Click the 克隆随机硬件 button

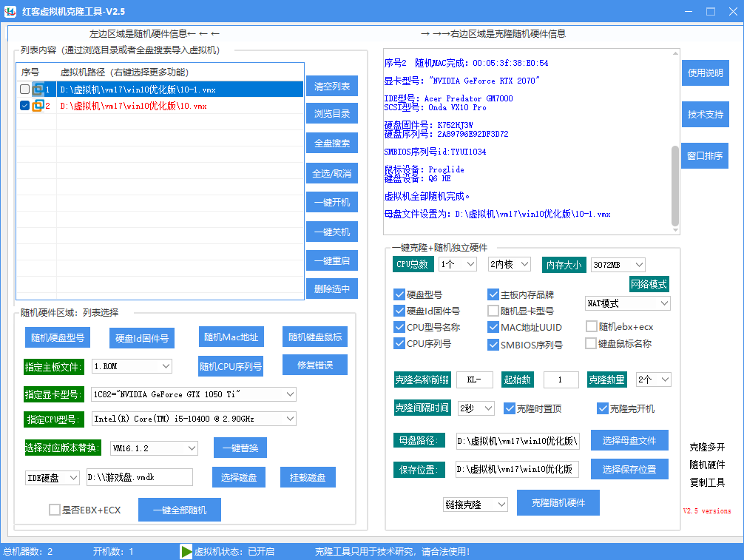click(x=558, y=503)
